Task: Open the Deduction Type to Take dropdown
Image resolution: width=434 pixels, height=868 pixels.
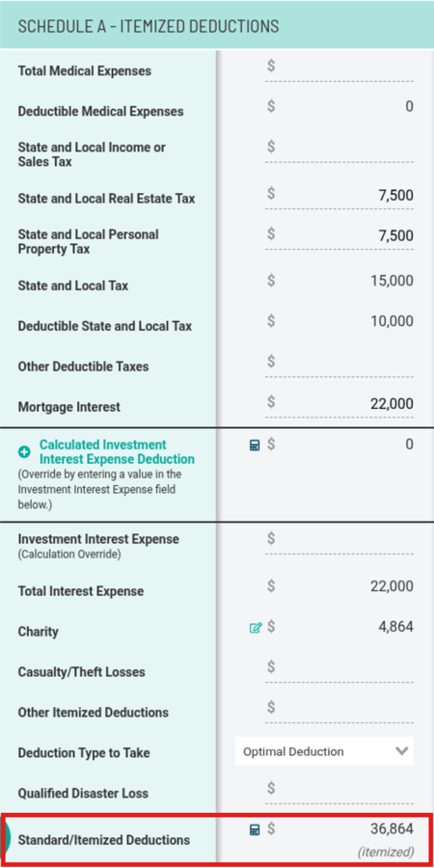Action: tap(324, 751)
